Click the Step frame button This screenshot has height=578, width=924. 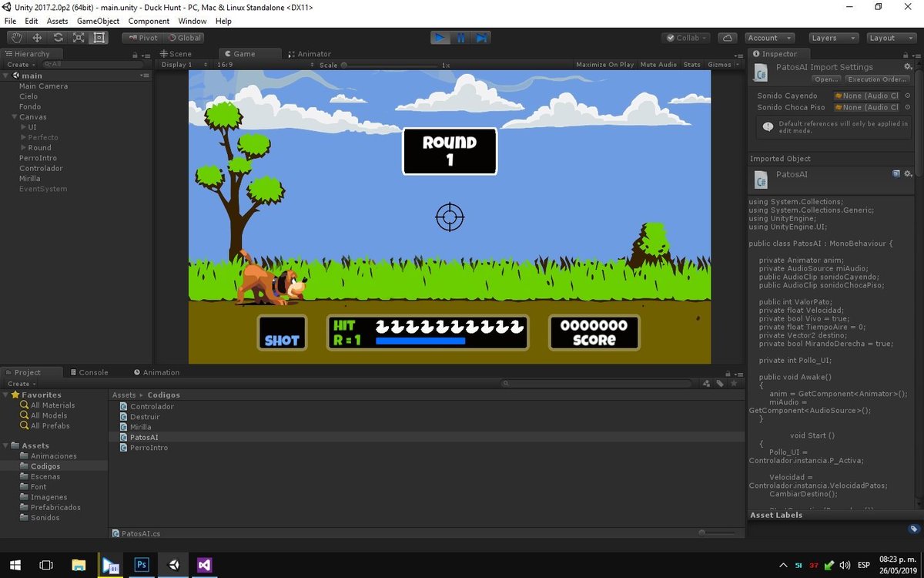point(481,37)
